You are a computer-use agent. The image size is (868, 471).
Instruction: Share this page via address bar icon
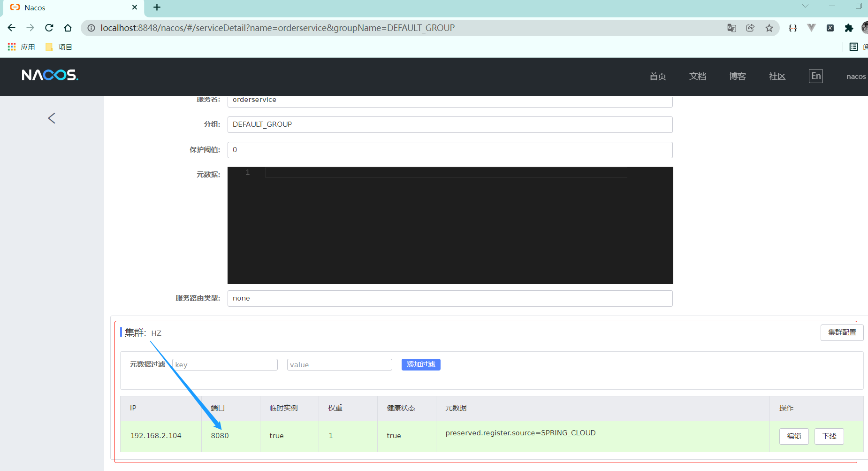click(x=750, y=28)
